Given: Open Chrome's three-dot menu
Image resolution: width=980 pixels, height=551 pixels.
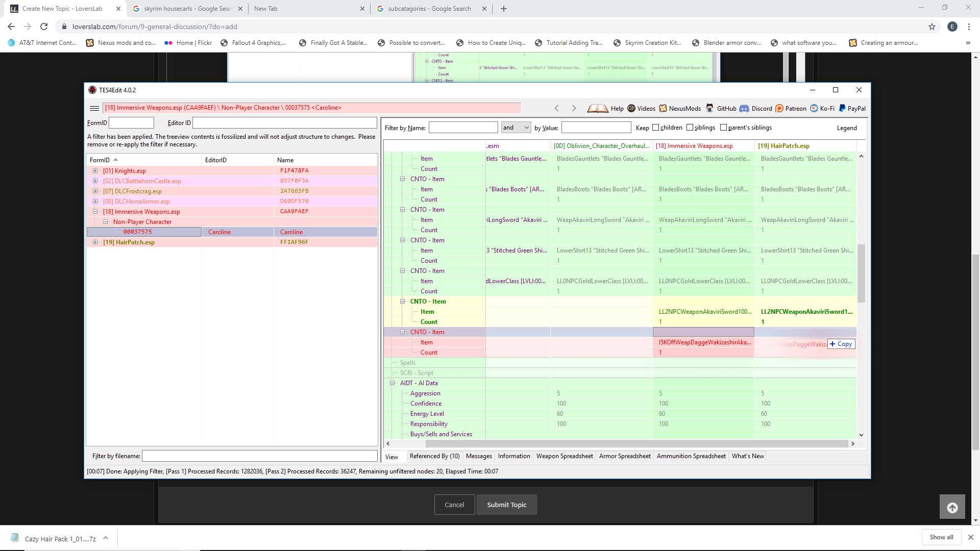Looking at the screenshot, I should point(969,27).
